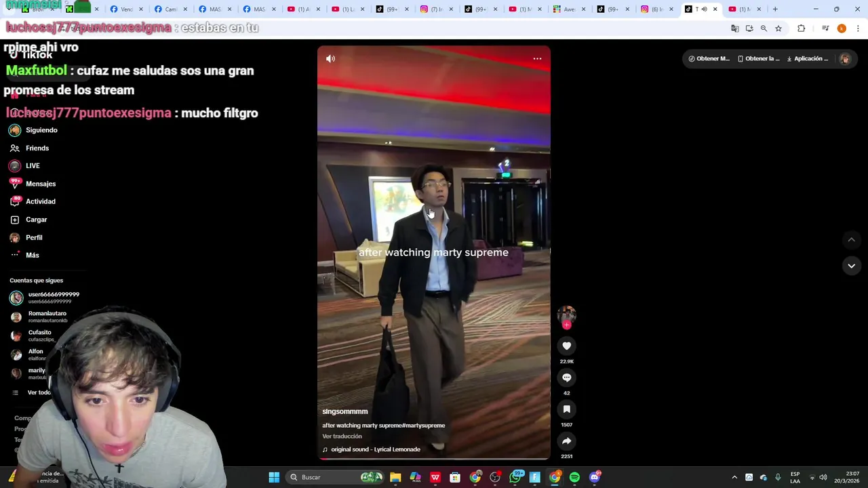The image size is (868, 488).
Task: Open Chrome profile avatar K
Action: click(x=842, y=28)
